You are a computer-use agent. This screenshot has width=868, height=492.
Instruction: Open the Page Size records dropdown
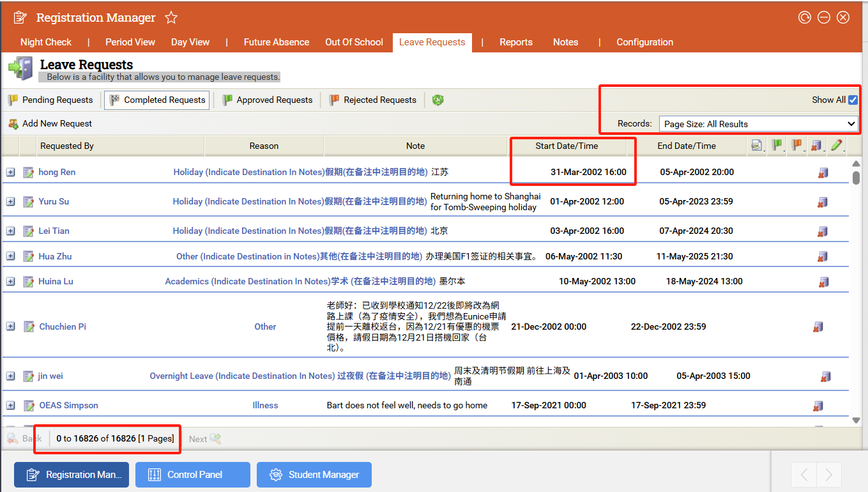click(758, 124)
